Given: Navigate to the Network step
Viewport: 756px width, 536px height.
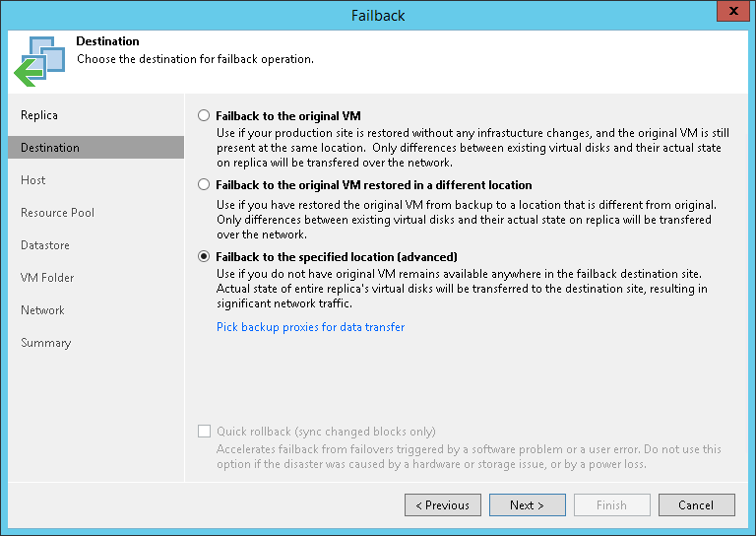Looking at the screenshot, I should 42,310.
